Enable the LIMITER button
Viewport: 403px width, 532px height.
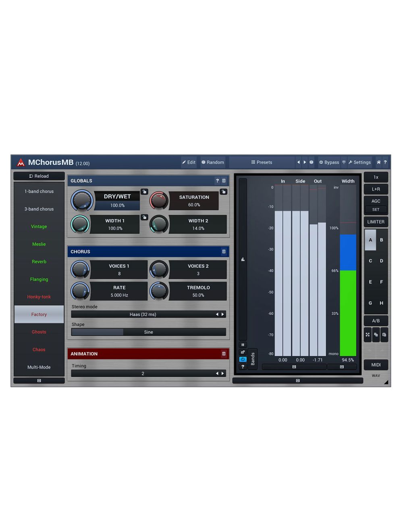pos(376,222)
